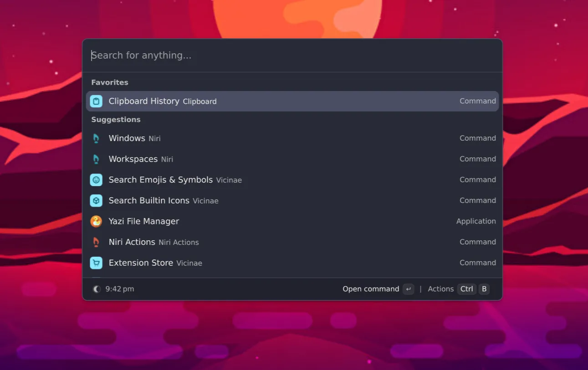Screen dimensions: 588x370
Task: Select the 'Clipboard History' entry name
Action: pyautogui.click(x=144, y=101)
